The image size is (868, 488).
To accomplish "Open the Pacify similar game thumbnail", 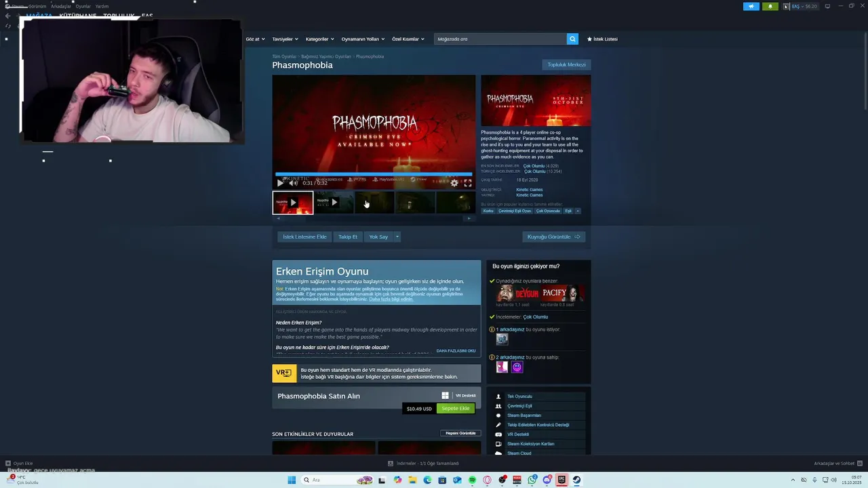I will point(561,293).
